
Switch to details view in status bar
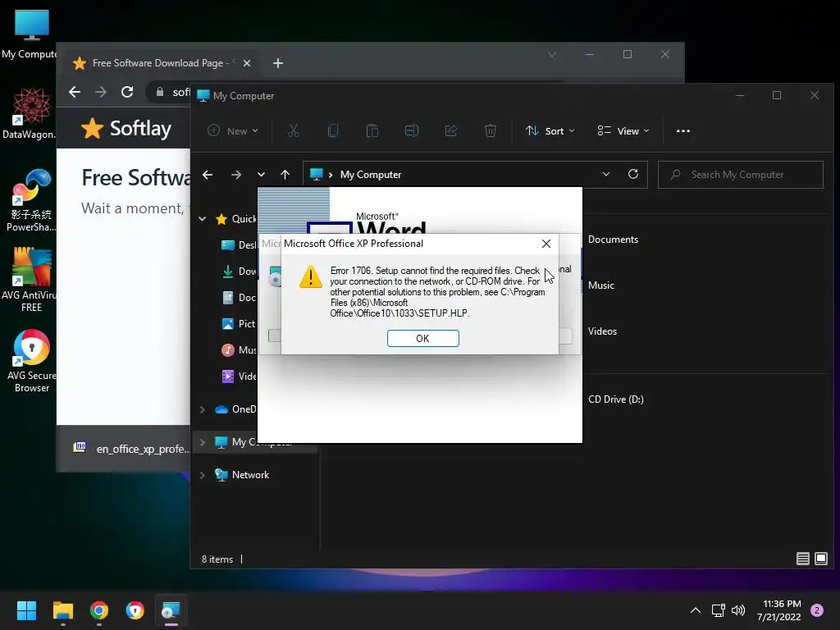tap(802, 559)
